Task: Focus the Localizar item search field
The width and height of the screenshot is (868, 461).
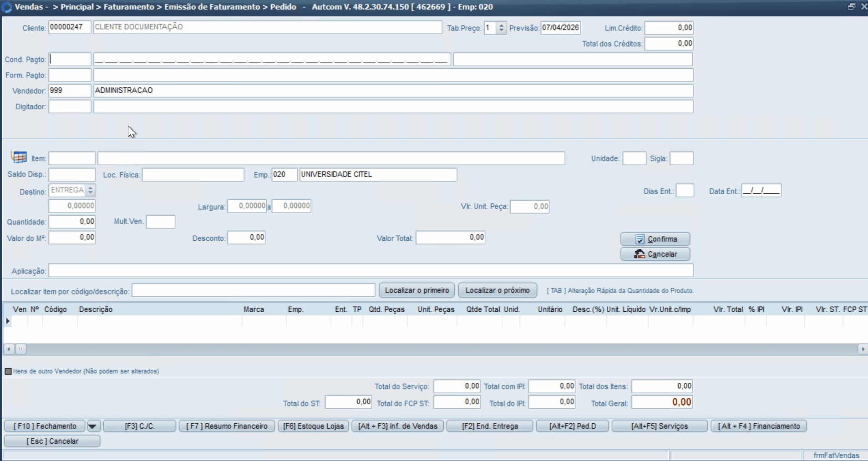Action: pos(253,290)
